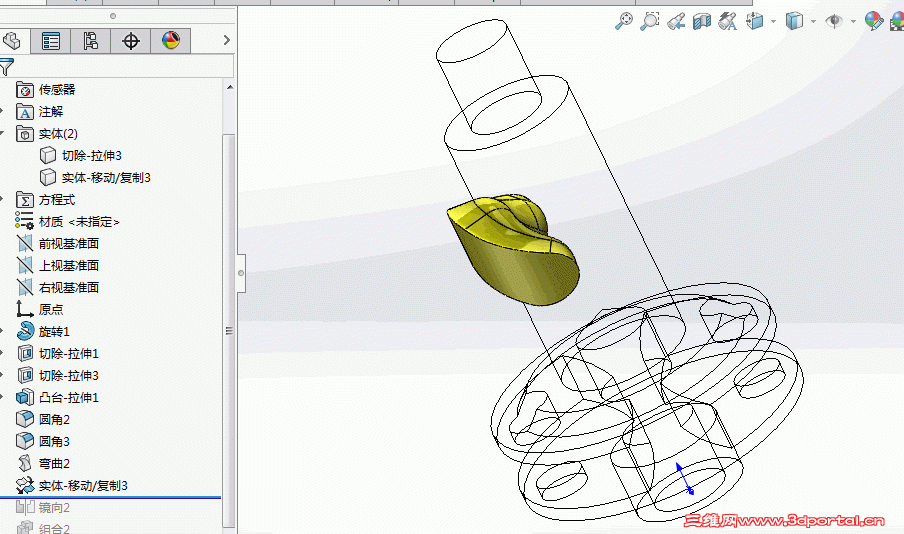Select the 上视基准面 top plane
The height and width of the screenshot is (534, 904).
click(58, 265)
